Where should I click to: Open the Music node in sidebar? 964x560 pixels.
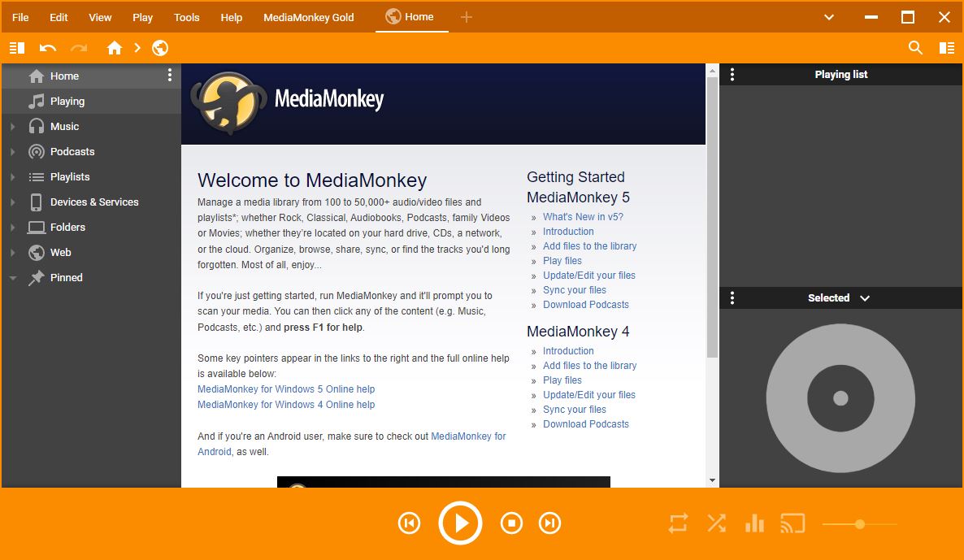(x=92, y=127)
